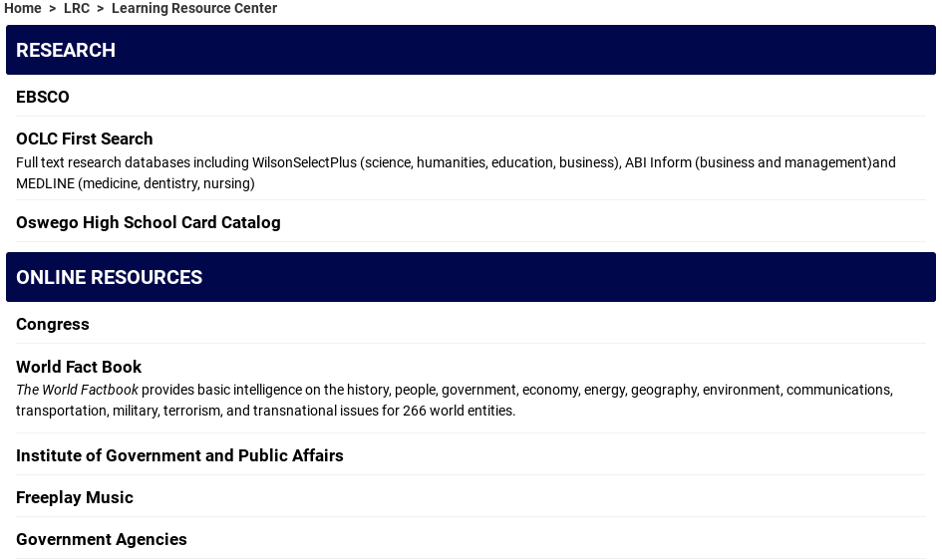Open the Government Agencies link
942x560 pixels.
102,539
